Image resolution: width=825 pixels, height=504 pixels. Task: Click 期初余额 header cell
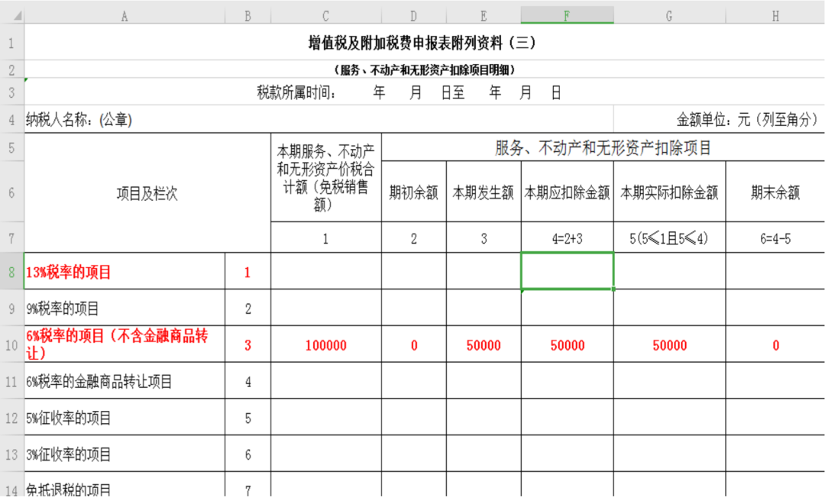[413, 192]
